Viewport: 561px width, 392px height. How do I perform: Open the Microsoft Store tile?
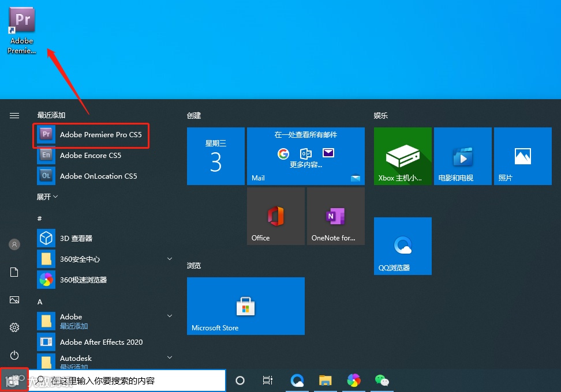pyautogui.click(x=246, y=306)
